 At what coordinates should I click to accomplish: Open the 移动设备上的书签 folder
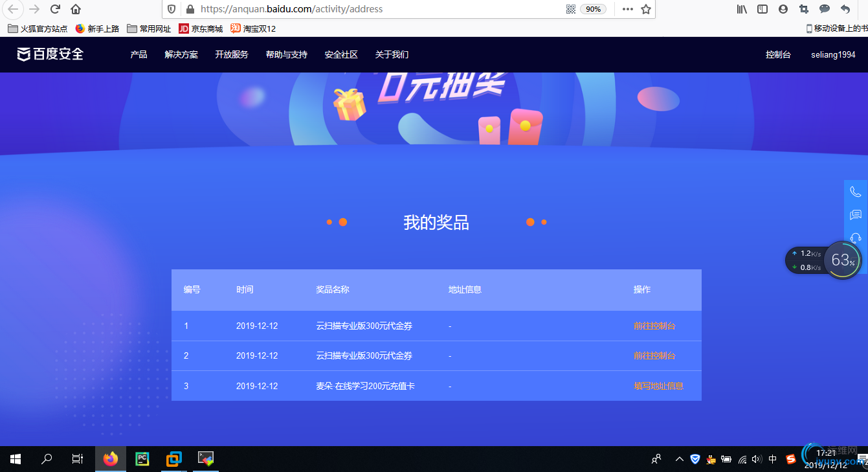[x=837, y=28]
